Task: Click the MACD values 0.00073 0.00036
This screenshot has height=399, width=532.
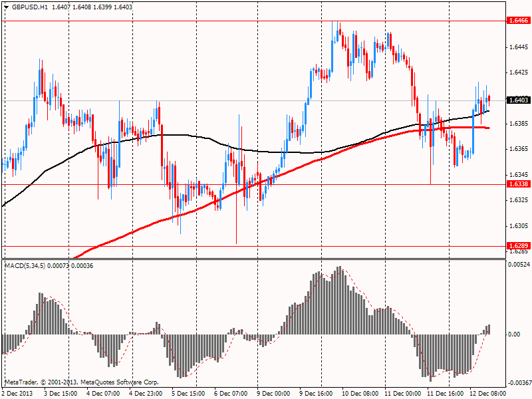Action: coord(70,265)
